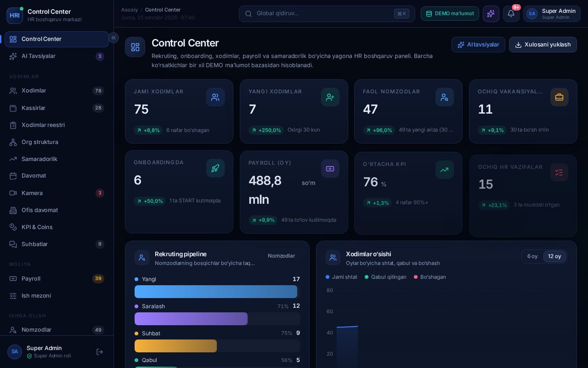Click the briefcase icon on the Ochiq Vakansiyalar card
Screen dimensions: 588x368
560,97
